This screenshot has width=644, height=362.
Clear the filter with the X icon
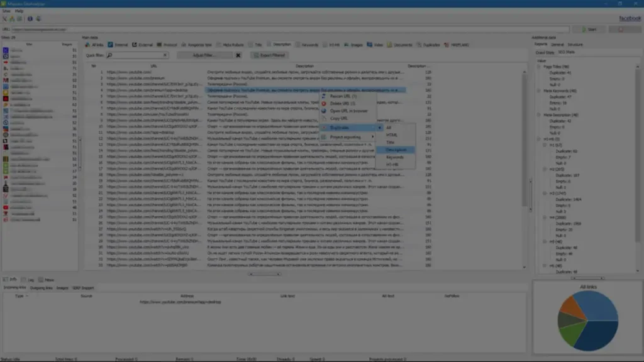[x=238, y=55]
